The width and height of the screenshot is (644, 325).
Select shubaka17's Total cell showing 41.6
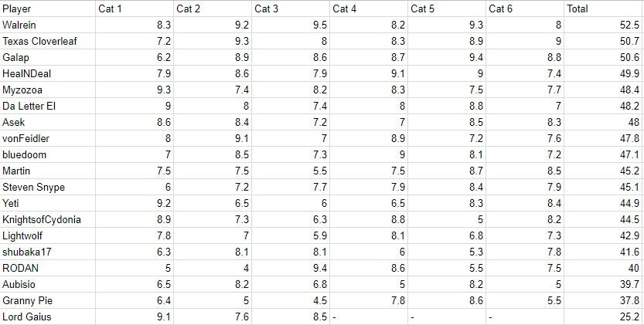click(603, 252)
